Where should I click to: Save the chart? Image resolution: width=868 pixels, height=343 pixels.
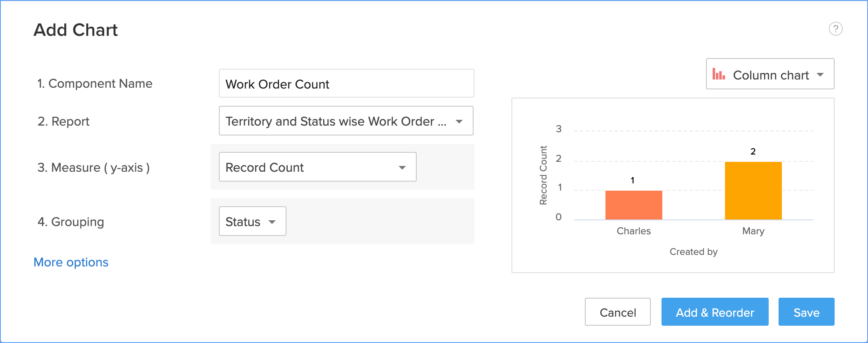coord(806,312)
